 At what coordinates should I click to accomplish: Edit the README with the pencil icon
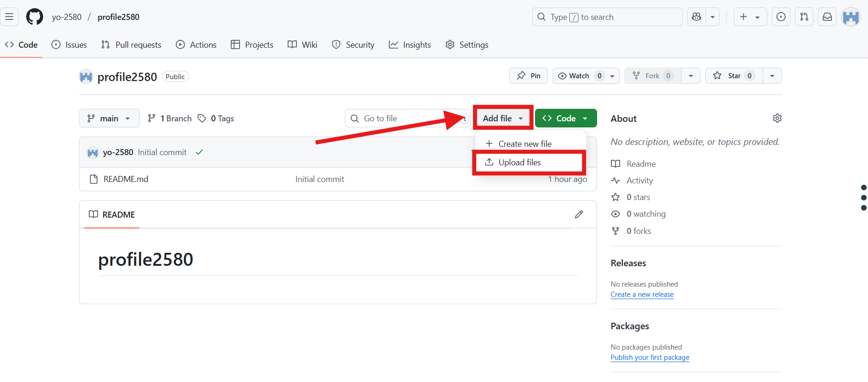tap(579, 214)
